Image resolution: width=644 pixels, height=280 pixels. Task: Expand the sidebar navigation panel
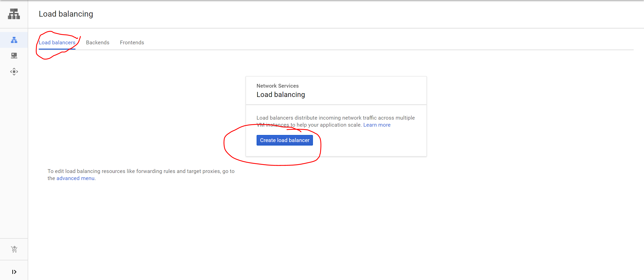point(14,272)
